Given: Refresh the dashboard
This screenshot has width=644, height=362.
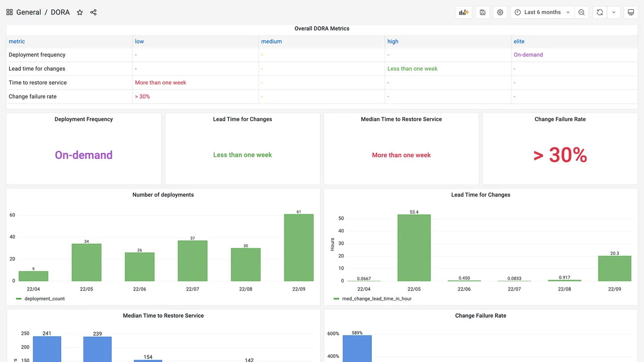Looking at the screenshot, I should [600, 12].
